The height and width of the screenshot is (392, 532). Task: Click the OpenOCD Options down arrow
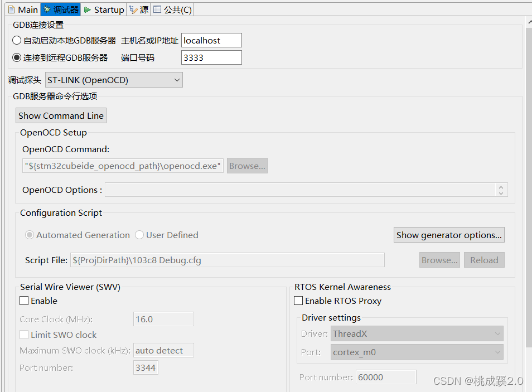[501, 193]
